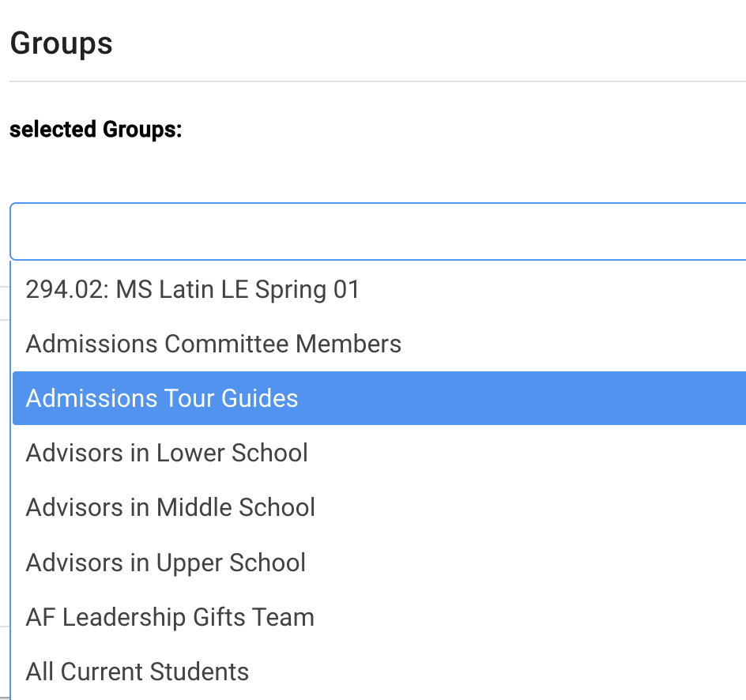
Task: Add Admissions Tour Guides to selected groups
Action: tap(162, 398)
